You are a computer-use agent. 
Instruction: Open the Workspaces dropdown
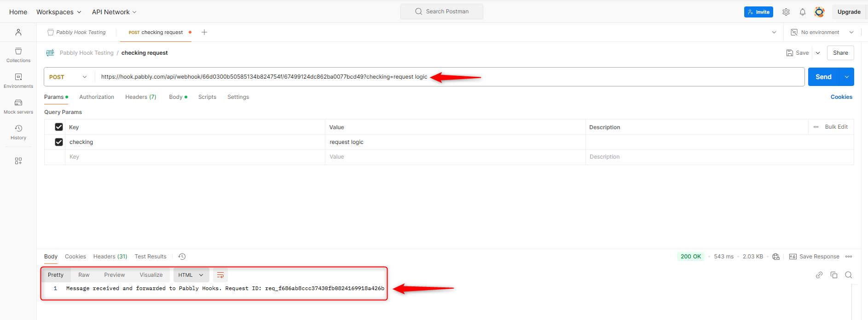[59, 12]
